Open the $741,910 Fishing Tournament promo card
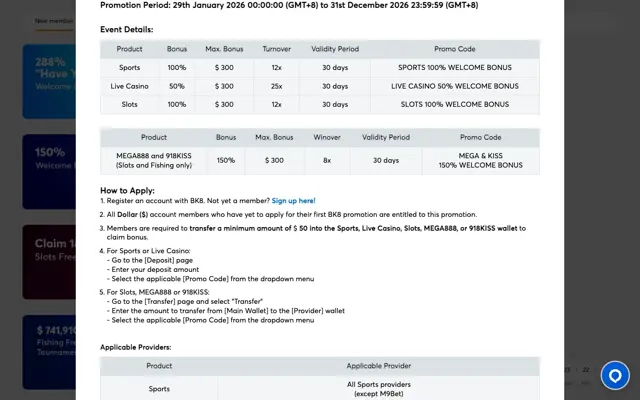Viewport: 640px width, 400px height. 49,352
